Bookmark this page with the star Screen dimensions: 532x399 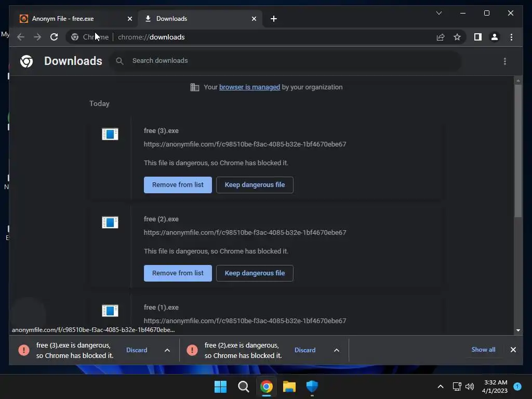pos(457,37)
